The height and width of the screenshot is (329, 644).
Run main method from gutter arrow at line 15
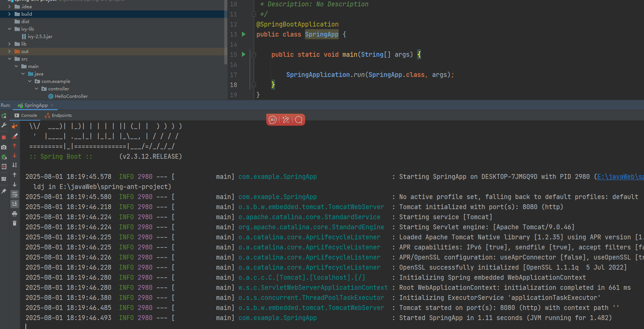tap(244, 55)
